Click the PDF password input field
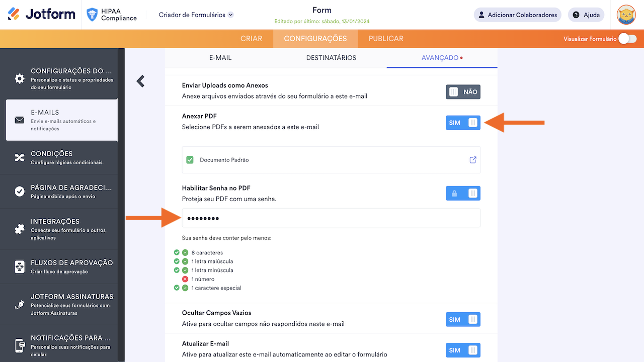The image size is (644, 362). (x=331, y=218)
